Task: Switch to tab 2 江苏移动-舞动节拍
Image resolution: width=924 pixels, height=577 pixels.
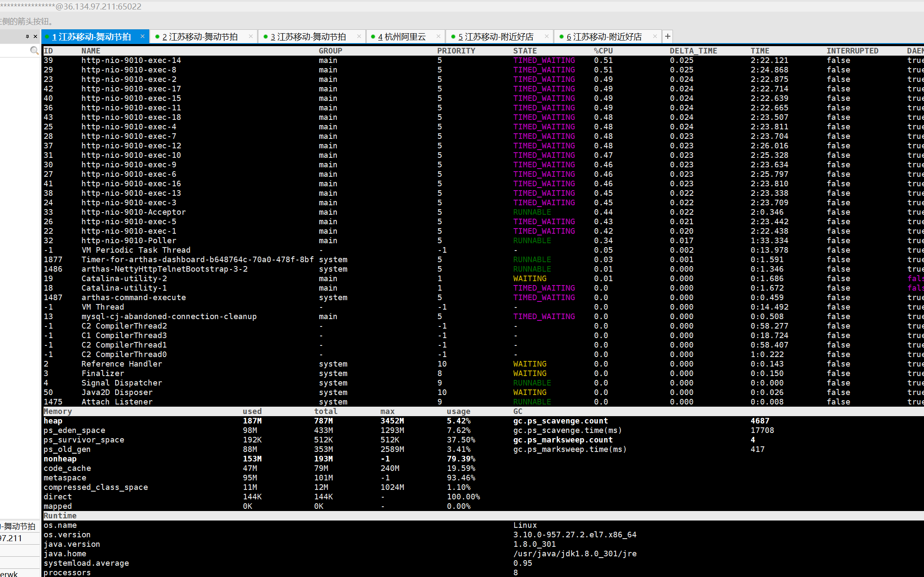Action: [x=199, y=37]
